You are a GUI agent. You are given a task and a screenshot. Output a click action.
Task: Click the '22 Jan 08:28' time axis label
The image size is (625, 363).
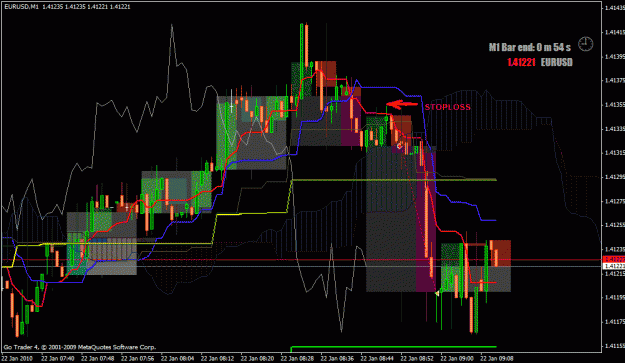click(x=297, y=358)
